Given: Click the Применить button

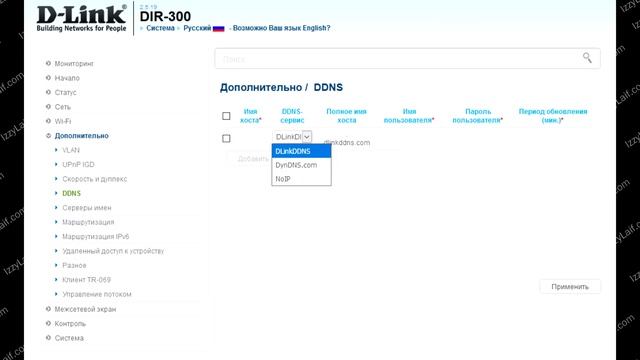Looking at the screenshot, I should pyautogui.click(x=570, y=287).
